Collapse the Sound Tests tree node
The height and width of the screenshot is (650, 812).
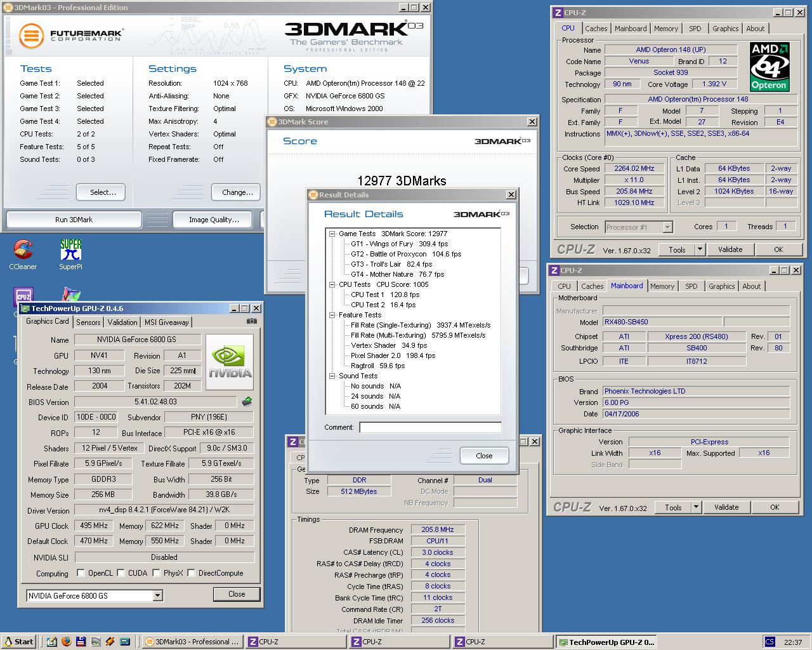332,376
